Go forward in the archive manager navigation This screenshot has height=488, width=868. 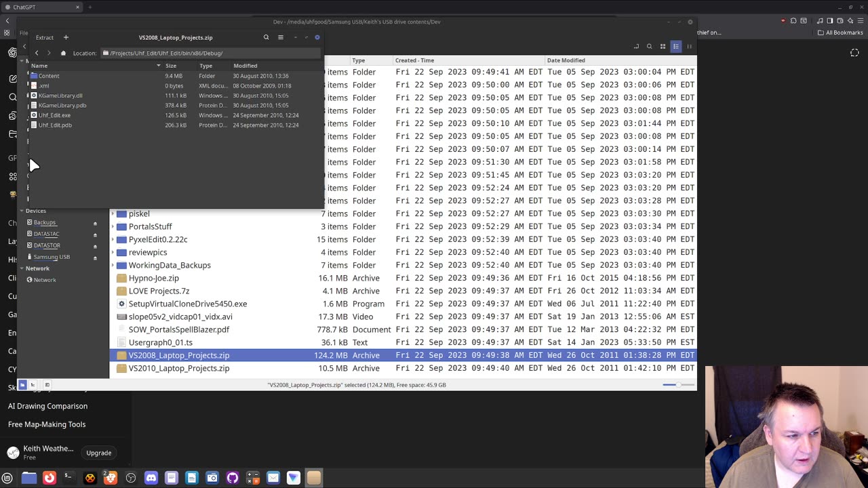click(49, 53)
